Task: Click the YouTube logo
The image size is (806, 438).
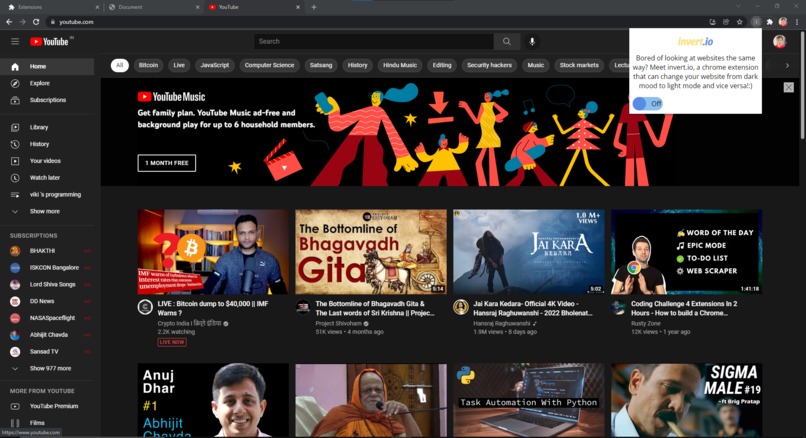Action: tap(49, 42)
